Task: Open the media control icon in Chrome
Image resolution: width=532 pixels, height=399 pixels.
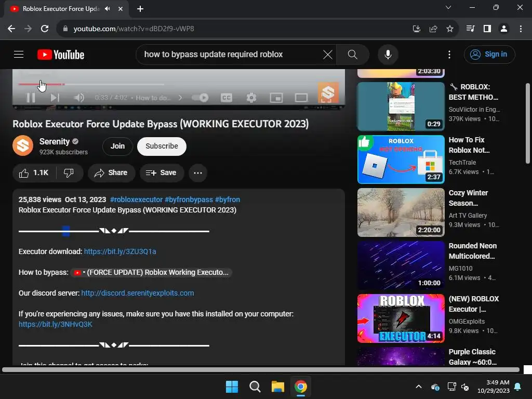Action: (x=470, y=29)
